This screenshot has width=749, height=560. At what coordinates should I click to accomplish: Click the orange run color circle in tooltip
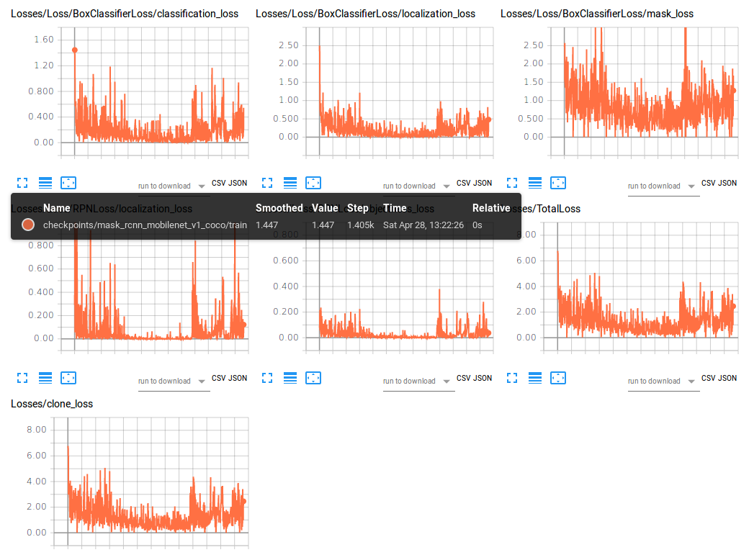coord(28,225)
